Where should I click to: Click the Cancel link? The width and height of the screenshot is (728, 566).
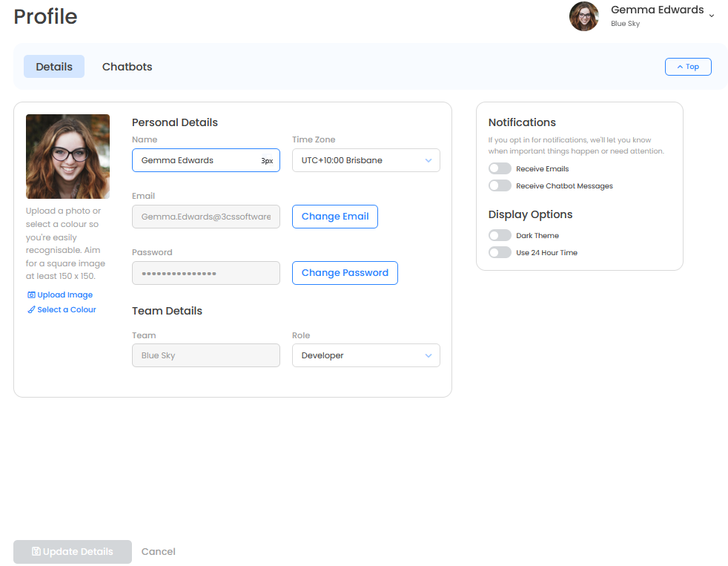158,552
